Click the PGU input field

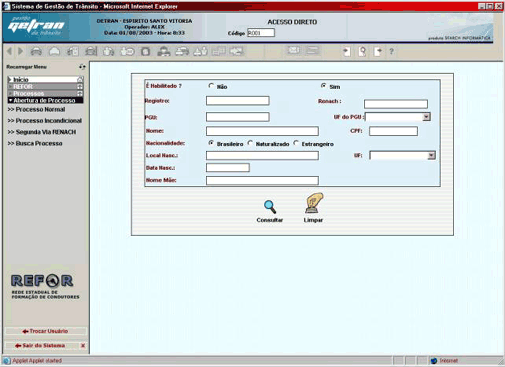(x=238, y=117)
